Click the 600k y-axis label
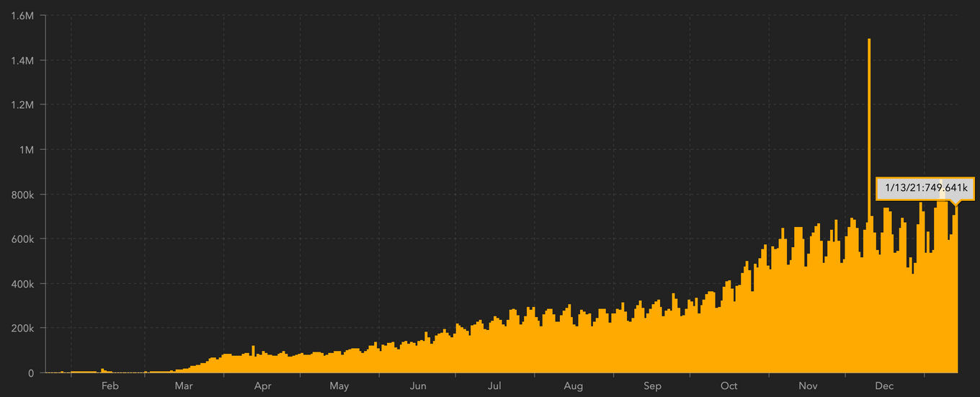The height and width of the screenshot is (397, 980). click(x=22, y=239)
